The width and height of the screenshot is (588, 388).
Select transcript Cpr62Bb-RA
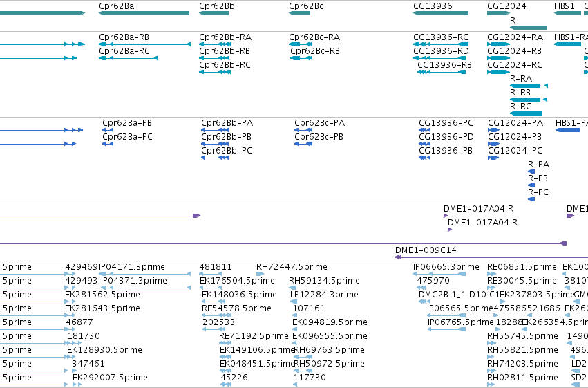click(x=215, y=44)
